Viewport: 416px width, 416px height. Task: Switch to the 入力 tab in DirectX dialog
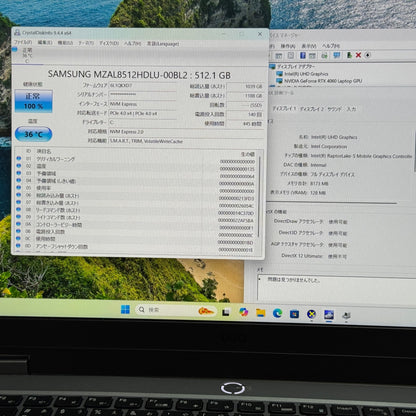(351, 109)
